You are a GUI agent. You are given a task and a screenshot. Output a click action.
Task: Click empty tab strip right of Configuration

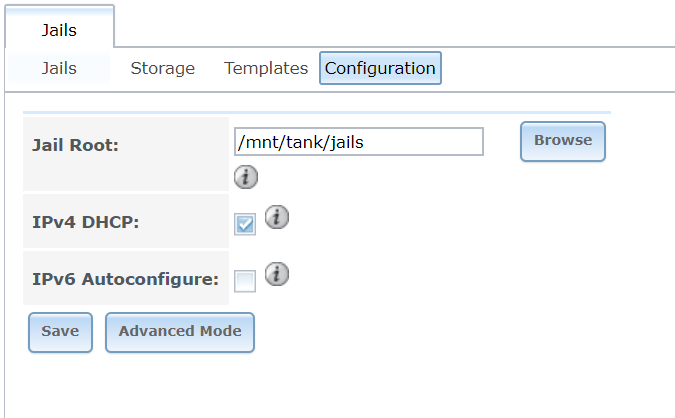[550, 68]
